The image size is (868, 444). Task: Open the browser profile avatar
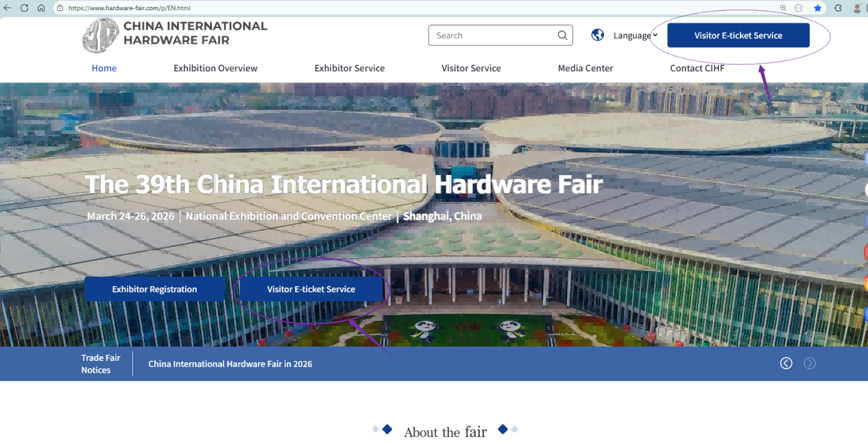[x=857, y=8]
